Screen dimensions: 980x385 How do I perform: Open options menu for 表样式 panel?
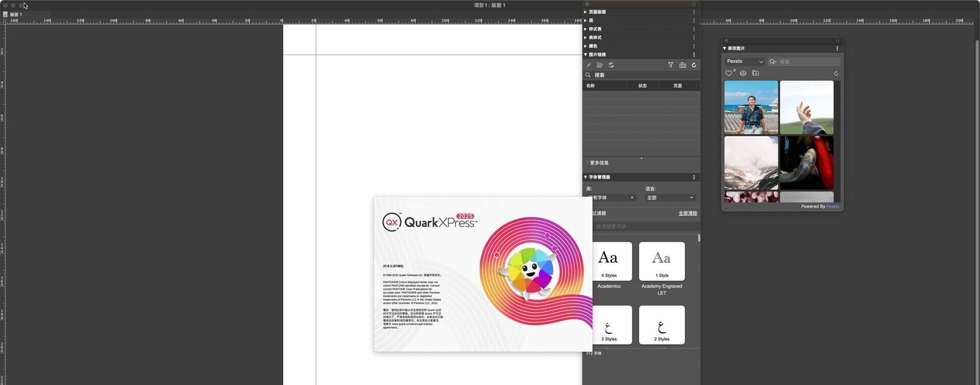click(694, 37)
